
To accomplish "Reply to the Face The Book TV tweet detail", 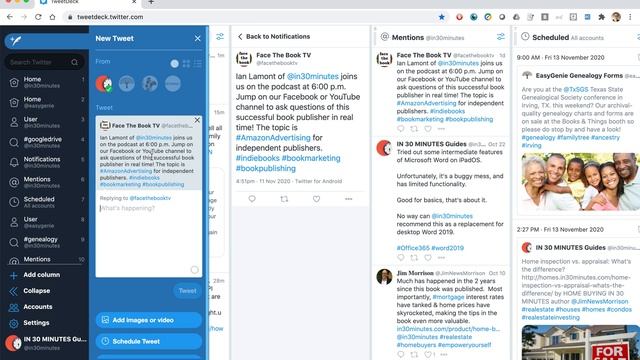I will click(x=252, y=199).
